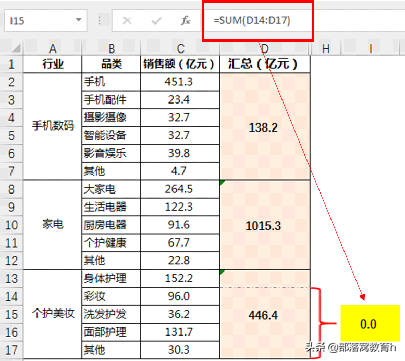
Task: Click the Name Box showing I15
Action: (46, 21)
